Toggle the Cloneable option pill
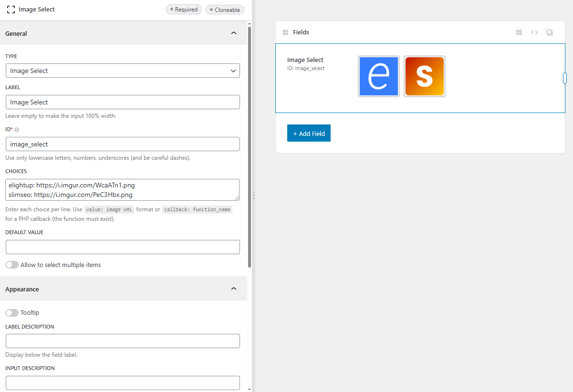Screen dimensions: 573x392 (x=225, y=10)
